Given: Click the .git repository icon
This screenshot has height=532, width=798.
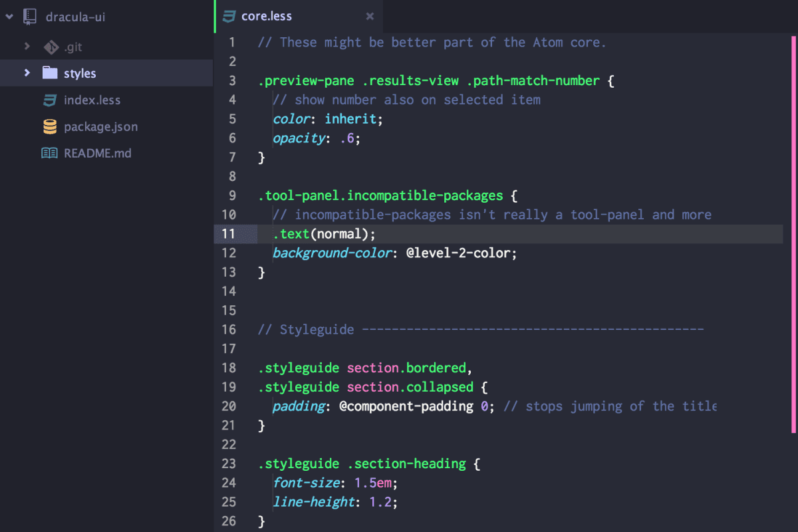Looking at the screenshot, I should pyautogui.click(x=51, y=47).
